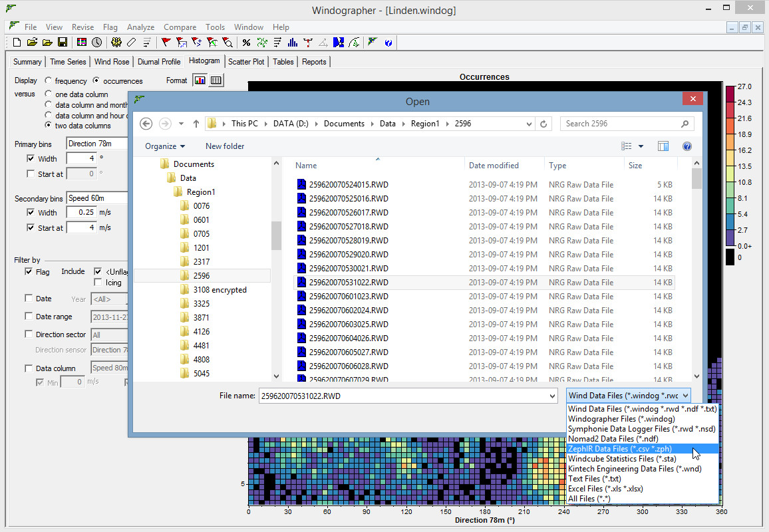Click DATA (D:) in the address path
Screen dimensions: 769x532
click(291, 124)
